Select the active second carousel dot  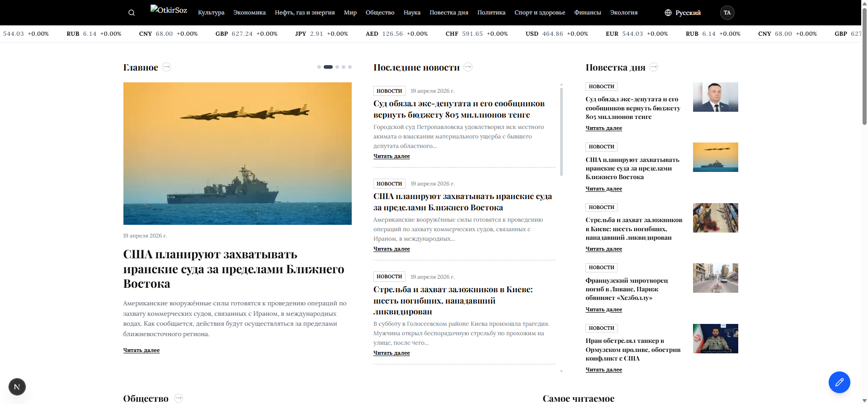tap(328, 67)
